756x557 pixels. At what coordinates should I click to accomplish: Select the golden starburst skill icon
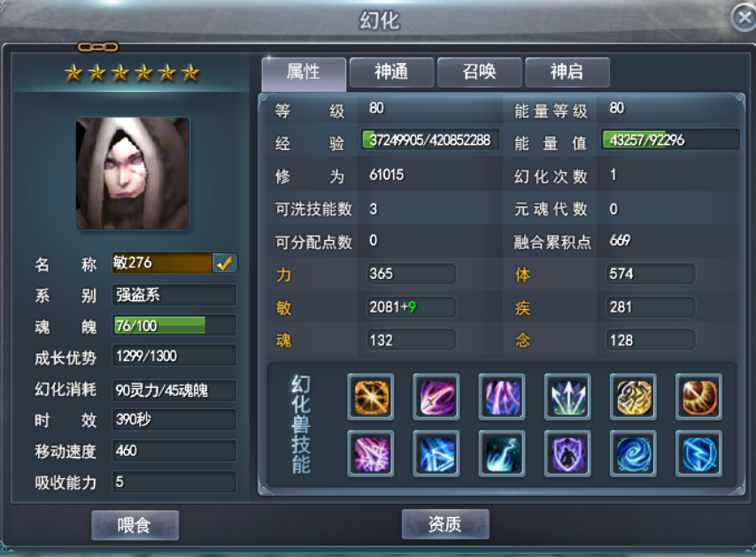[371, 398]
